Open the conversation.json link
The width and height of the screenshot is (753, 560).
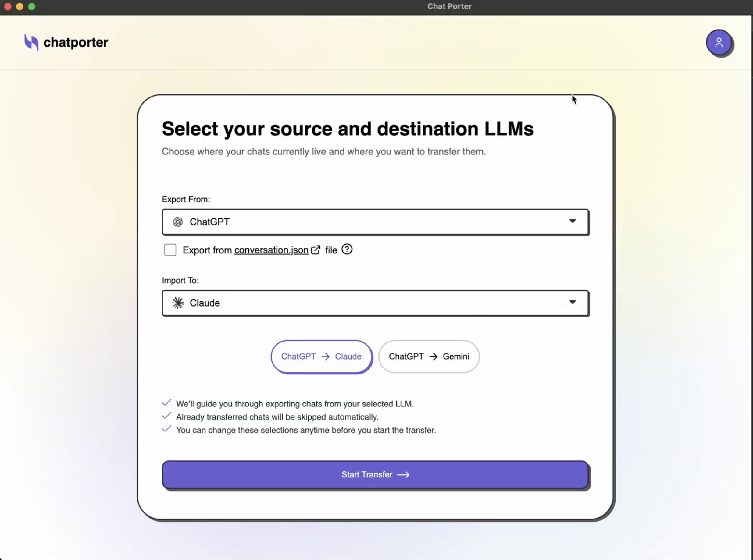point(270,250)
